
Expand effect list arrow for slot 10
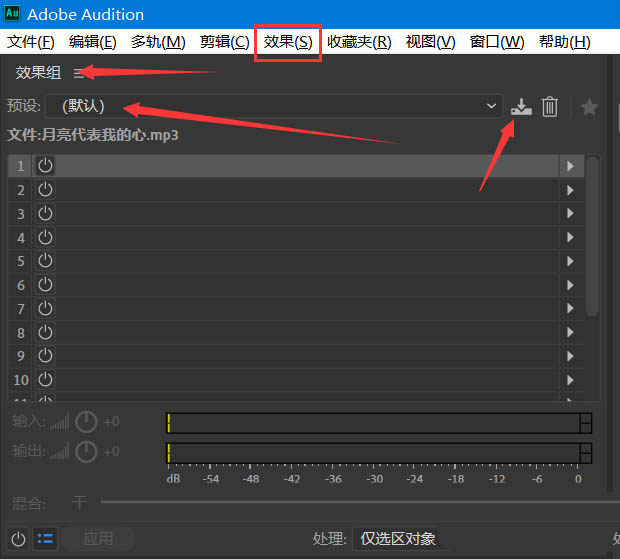(x=570, y=380)
